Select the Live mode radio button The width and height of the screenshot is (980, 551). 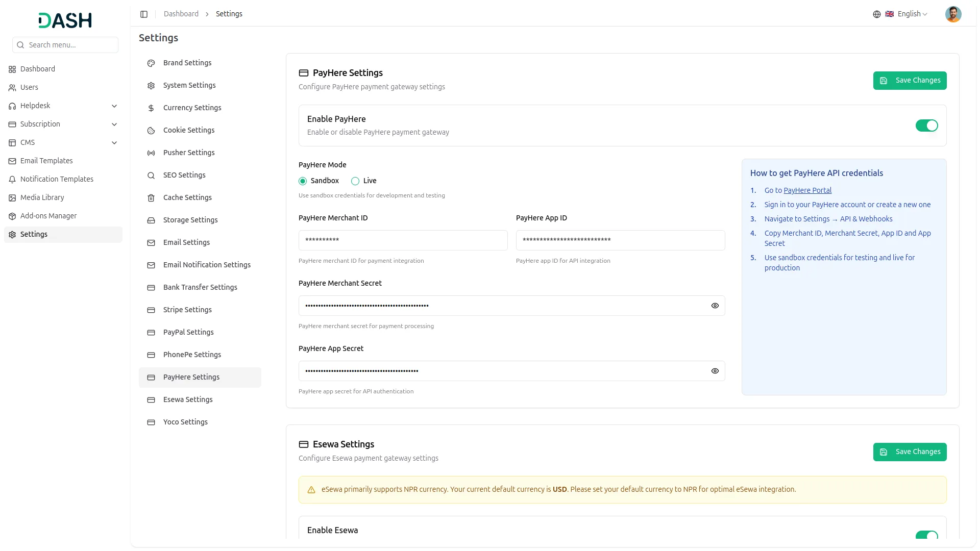click(355, 181)
